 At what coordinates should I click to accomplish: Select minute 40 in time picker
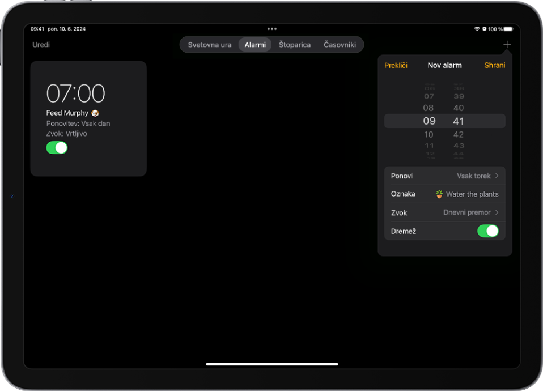pos(459,108)
